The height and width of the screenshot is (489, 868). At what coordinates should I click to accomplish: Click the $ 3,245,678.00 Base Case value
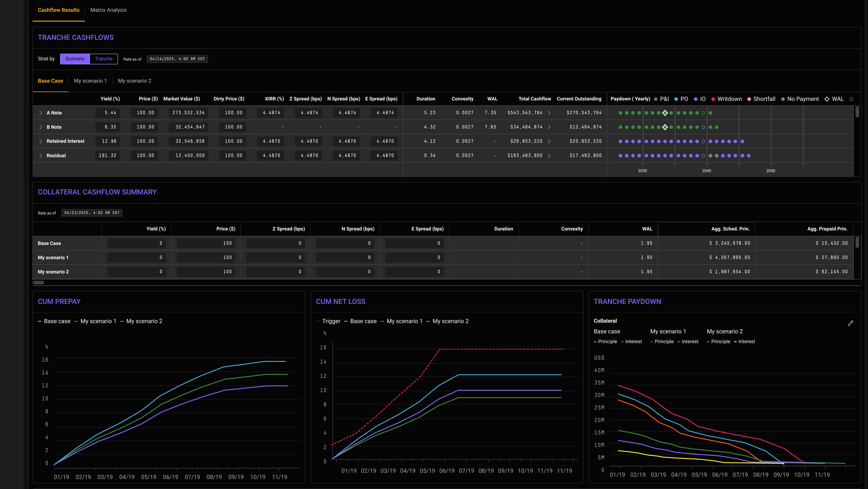[x=730, y=243]
